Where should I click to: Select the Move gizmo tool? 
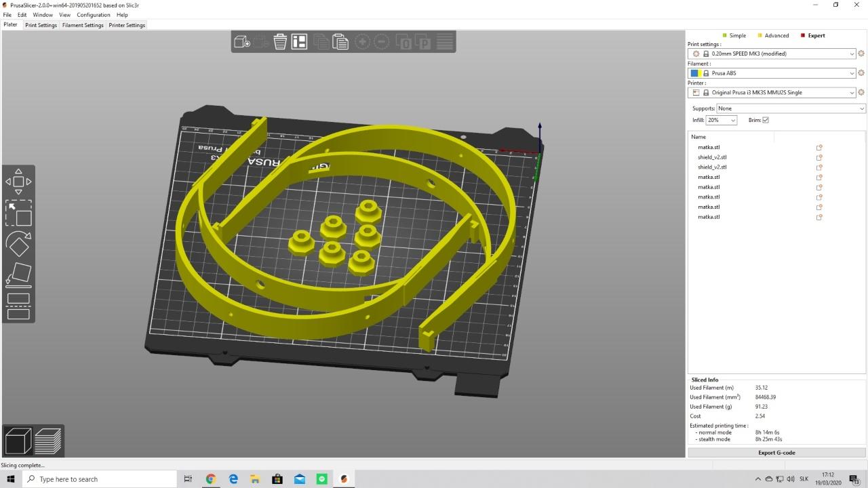(18, 182)
